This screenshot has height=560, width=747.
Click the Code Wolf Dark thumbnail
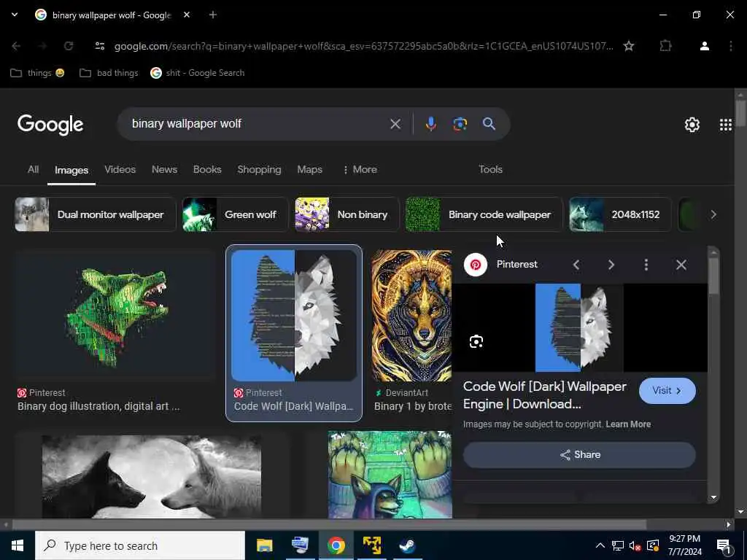tap(294, 315)
